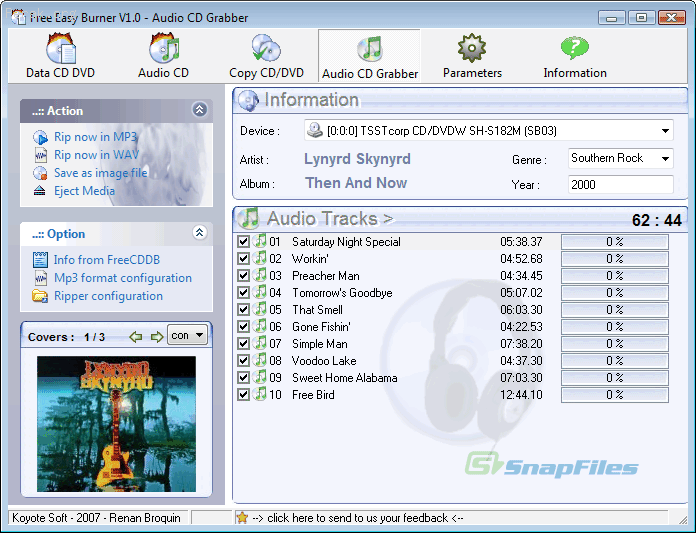Screen dimensions: 696x533
Task: Open the Genre Southern Rock dropdown
Action: click(x=621, y=158)
